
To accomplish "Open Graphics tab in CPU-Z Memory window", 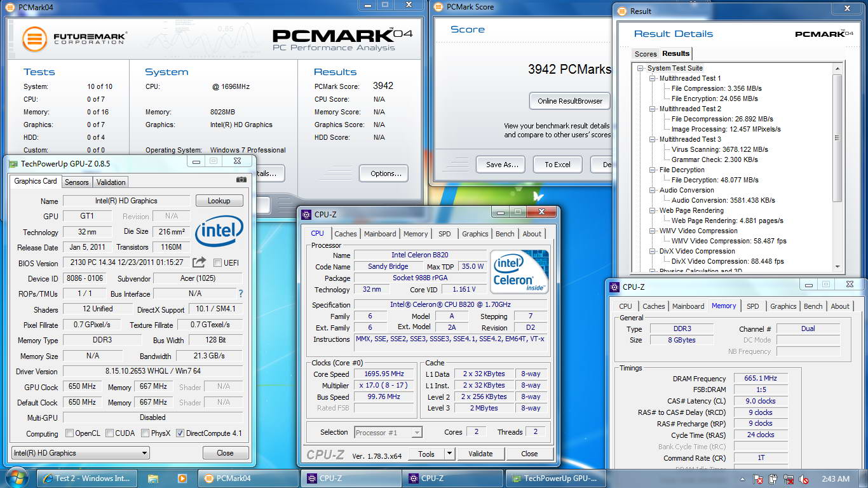I will 783,306.
